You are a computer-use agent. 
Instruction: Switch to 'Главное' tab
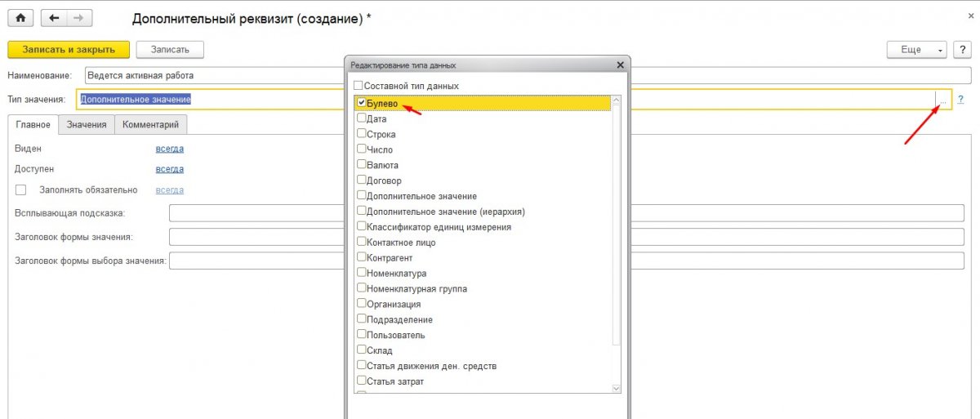pyautogui.click(x=33, y=124)
